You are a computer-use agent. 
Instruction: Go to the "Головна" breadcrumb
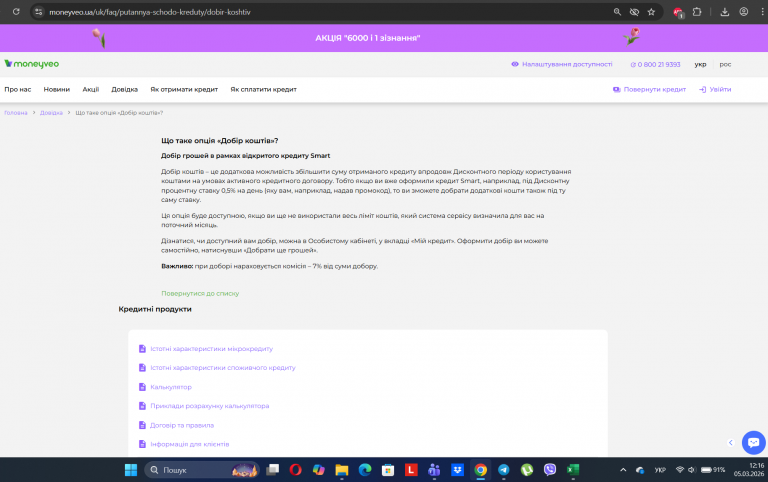click(x=16, y=113)
